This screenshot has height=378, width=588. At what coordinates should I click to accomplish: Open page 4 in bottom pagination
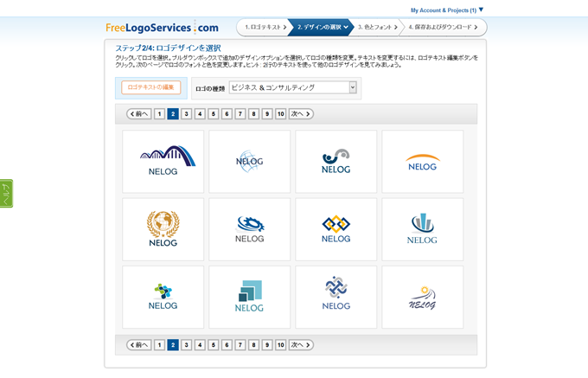pos(200,345)
